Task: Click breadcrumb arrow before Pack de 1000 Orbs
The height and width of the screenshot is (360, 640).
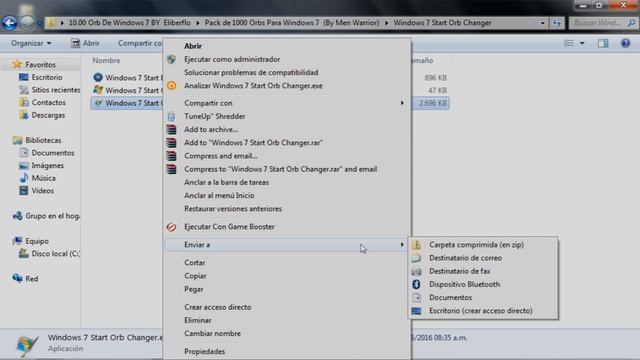Action: [x=198, y=23]
